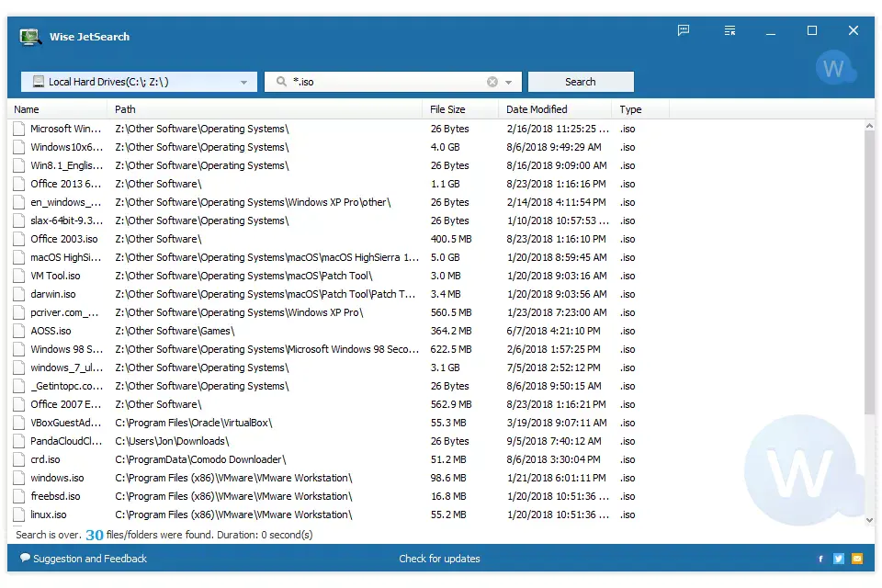Select the Win8.1_Englis... file name
The height and width of the screenshot is (588, 882).
66,166
